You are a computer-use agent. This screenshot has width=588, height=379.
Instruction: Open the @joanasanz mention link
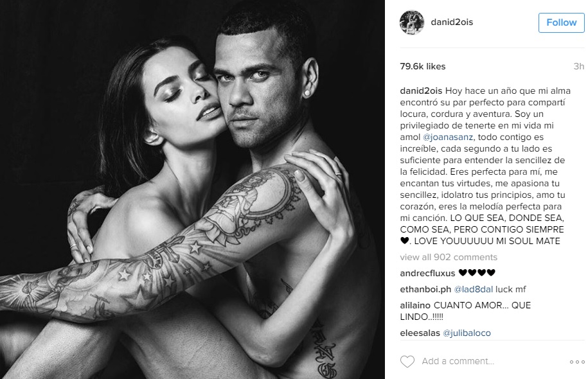click(x=448, y=137)
